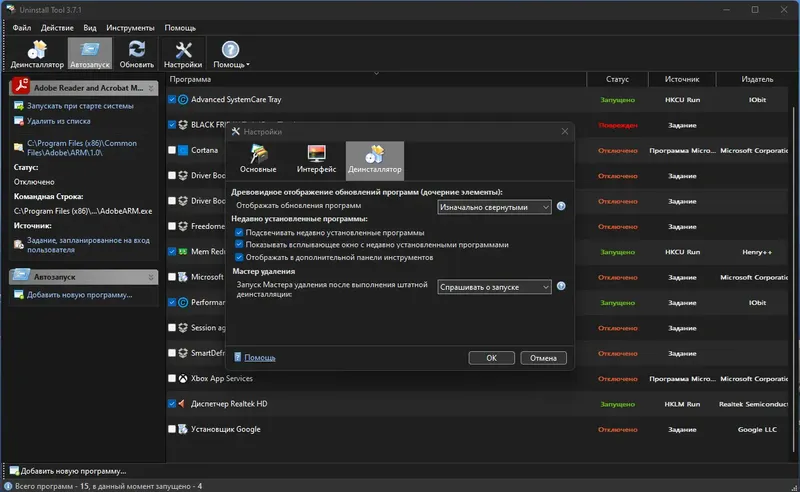The image size is (800, 492).
Task: Enable the Установщик Google checkbox
Action: (172, 429)
